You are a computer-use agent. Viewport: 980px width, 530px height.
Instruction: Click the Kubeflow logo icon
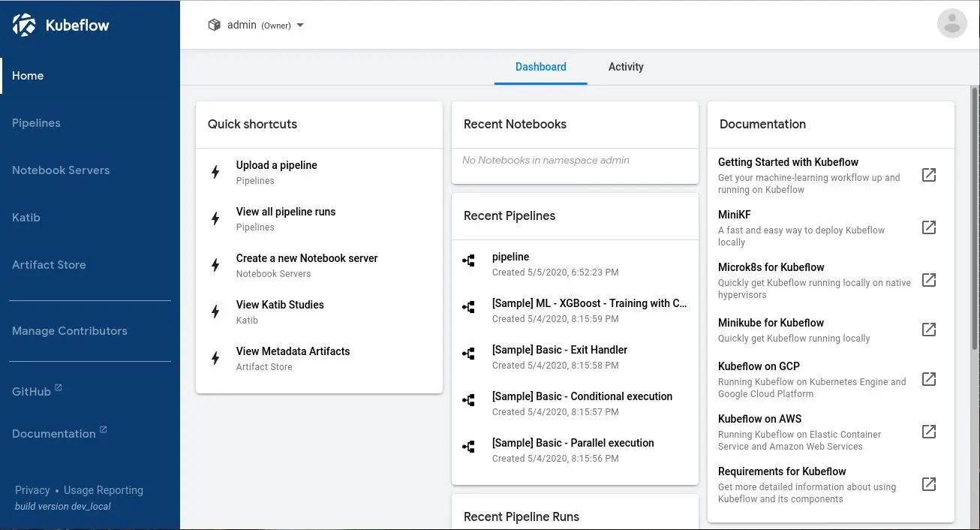24,25
